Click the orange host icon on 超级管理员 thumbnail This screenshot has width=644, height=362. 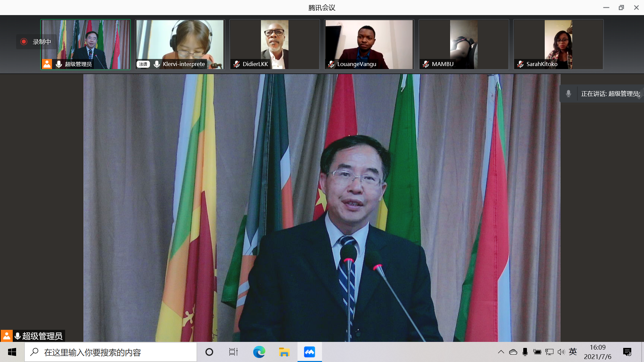point(47,64)
